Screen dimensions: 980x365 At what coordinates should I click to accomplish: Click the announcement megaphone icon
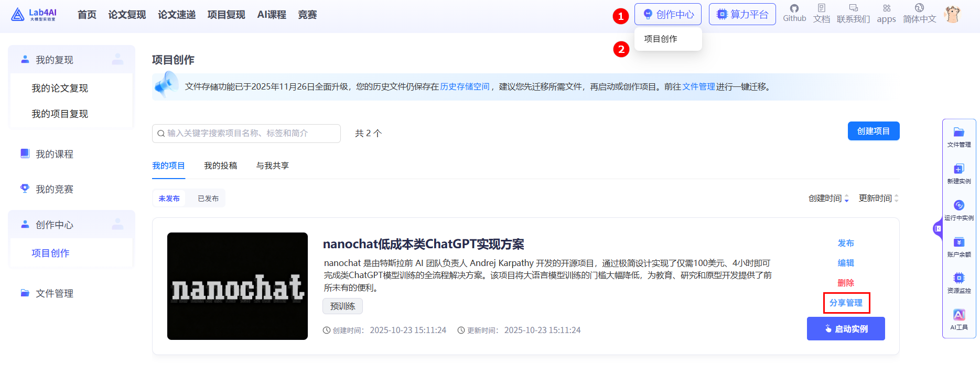coord(166,85)
